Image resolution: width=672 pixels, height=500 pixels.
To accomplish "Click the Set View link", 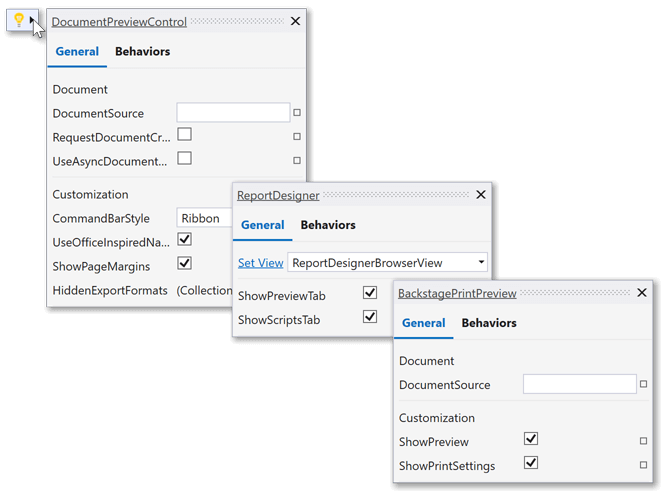I will (260, 263).
